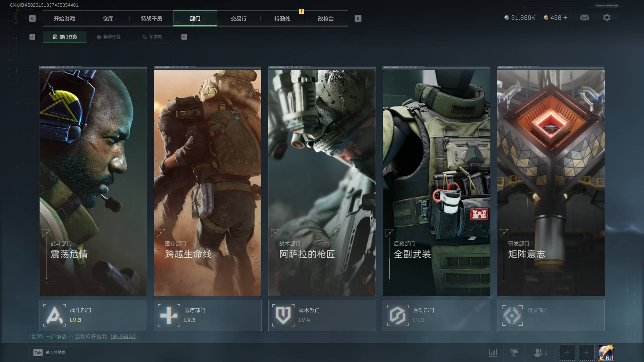Open settings gear icon

tap(606, 17)
